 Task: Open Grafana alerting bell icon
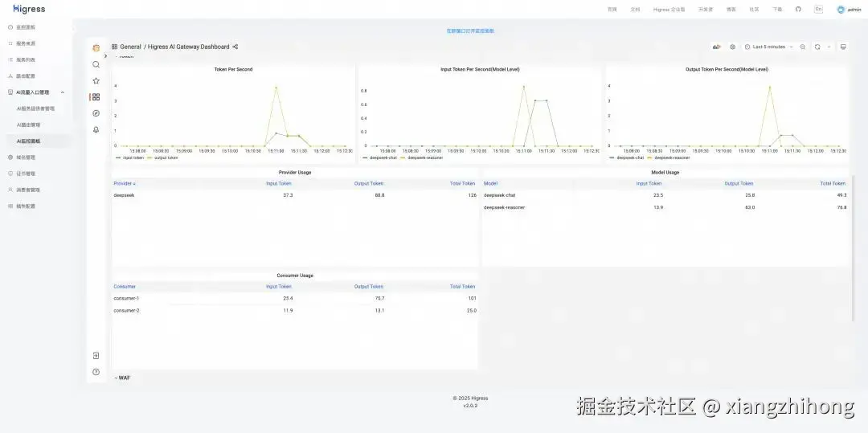click(96, 129)
